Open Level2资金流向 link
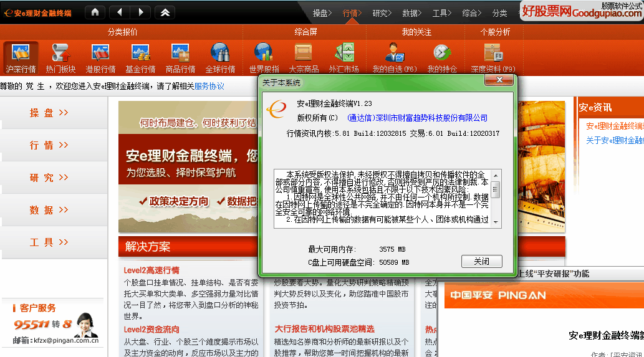This screenshot has width=644, height=357. click(151, 330)
